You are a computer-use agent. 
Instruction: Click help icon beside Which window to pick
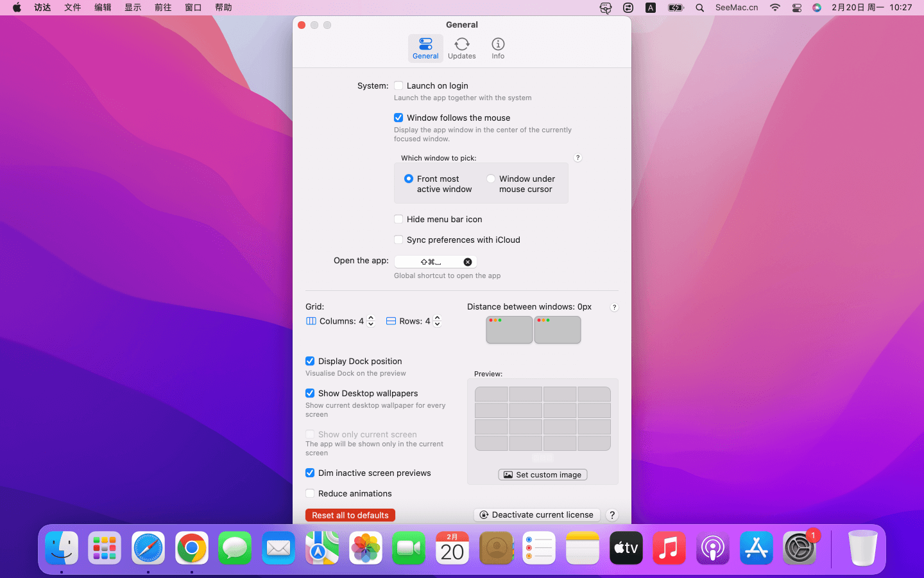(x=577, y=158)
